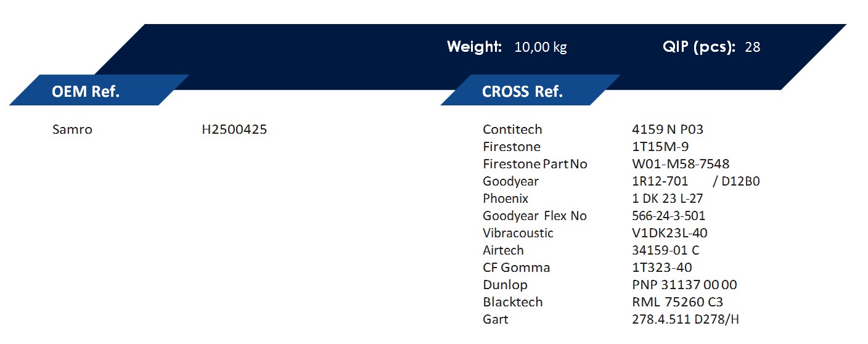Click the OEM number H2500425
Viewport: 868px width, 344px height.
click(234, 129)
